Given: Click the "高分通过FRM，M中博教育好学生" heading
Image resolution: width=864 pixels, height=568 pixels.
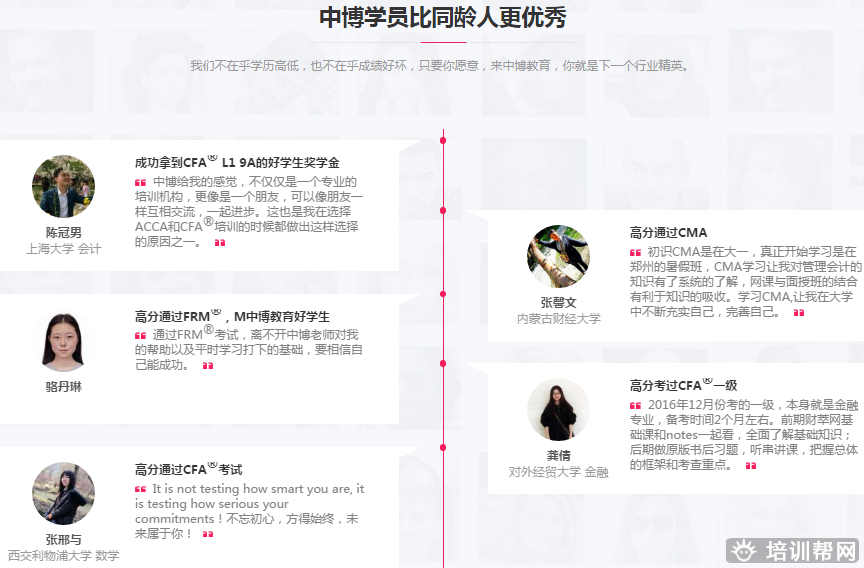Looking at the screenshot, I should coord(232,316).
